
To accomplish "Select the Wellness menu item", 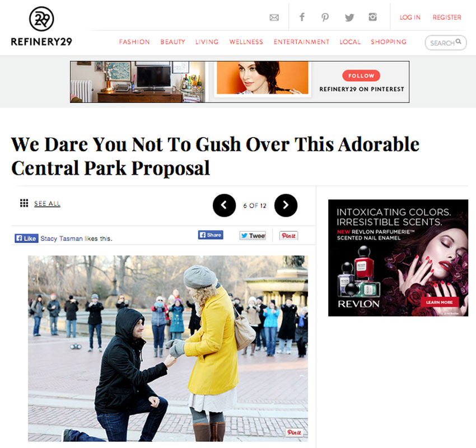I will tap(246, 42).
